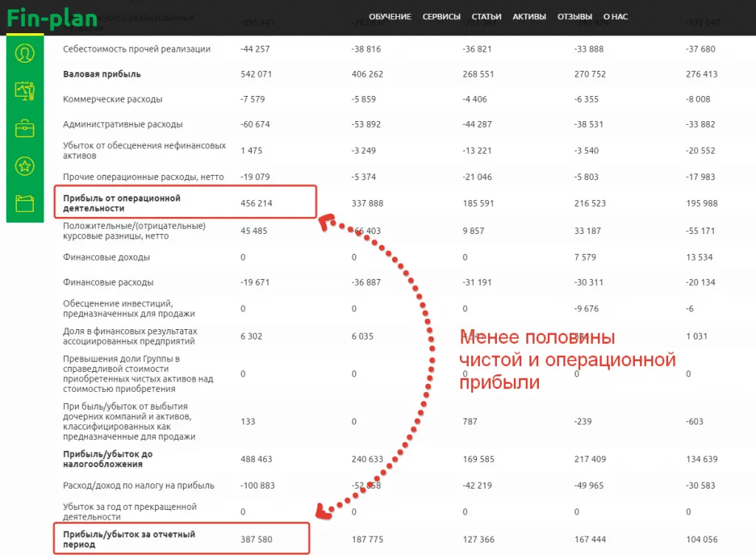
Task: Open the briefcase sidebar icon
Action: coord(24,128)
